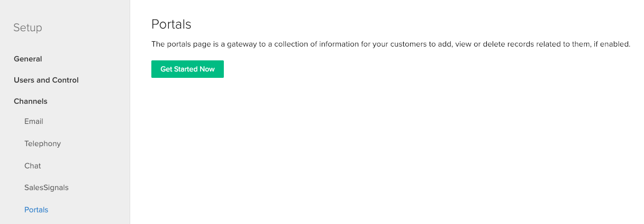Expand the General section in Setup
This screenshot has width=644, height=224.
pos(28,59)
